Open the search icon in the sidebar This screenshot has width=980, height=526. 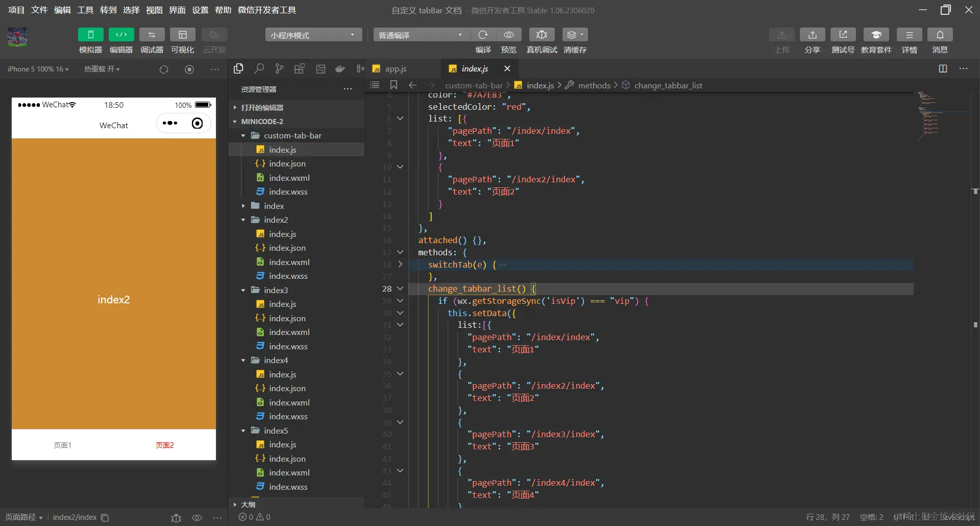pyautogui.click(x=259, y=69)
